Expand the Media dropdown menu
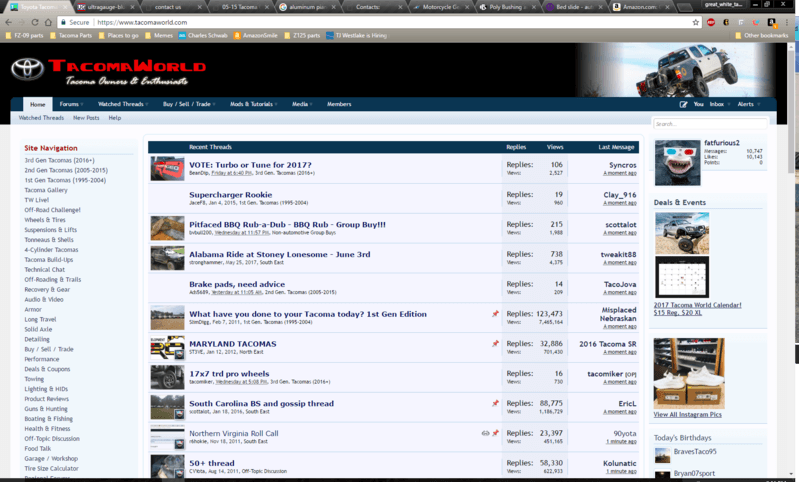Screen dimensions: 799x482 pyautogui.click(x=302, y=104)
